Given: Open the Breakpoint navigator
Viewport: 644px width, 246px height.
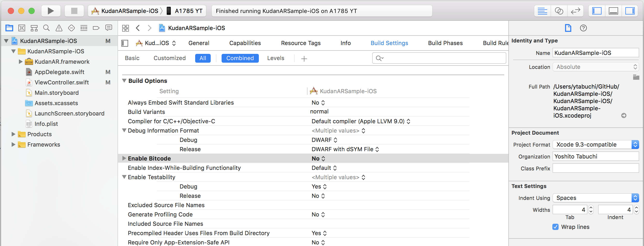Looking at the screenshot, I should [x=96, y=28].
